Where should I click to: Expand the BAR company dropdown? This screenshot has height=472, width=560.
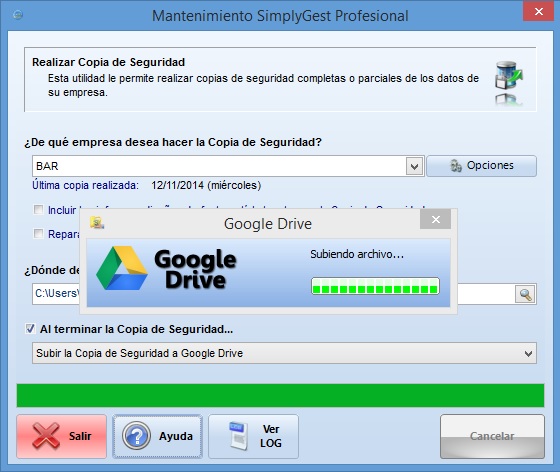tap(414, 166)
